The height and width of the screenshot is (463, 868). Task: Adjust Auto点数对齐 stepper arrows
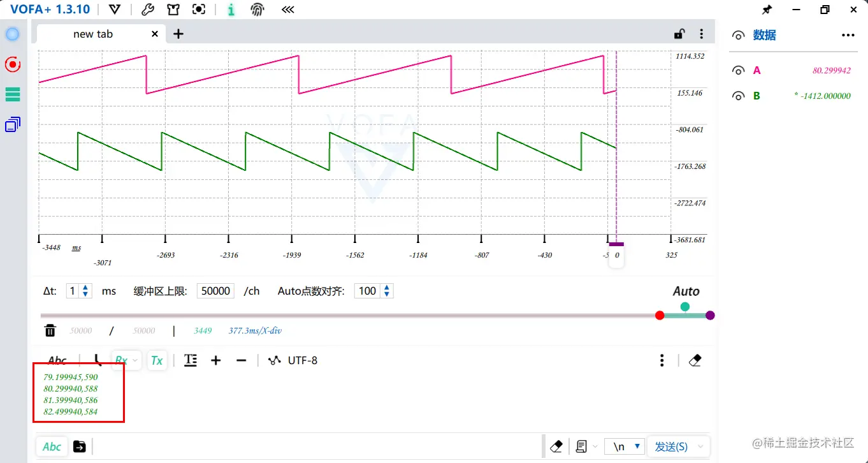click(386, 291)
